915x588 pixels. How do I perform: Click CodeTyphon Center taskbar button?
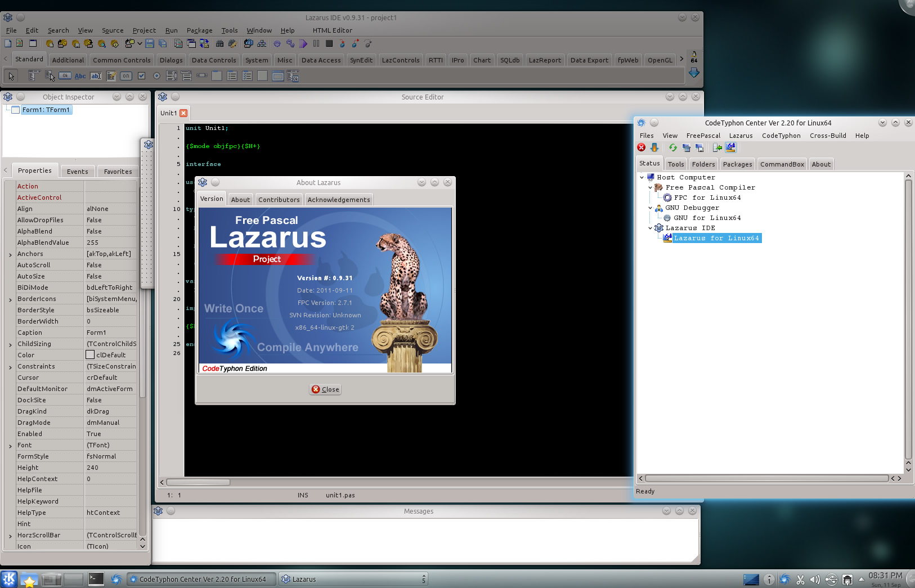(x=201, y=579)
